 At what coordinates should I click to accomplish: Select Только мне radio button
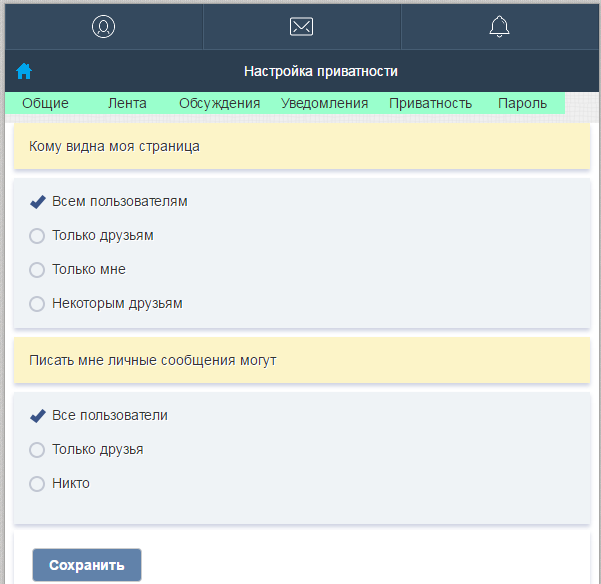pyautogui.click(x=37, y=270)
